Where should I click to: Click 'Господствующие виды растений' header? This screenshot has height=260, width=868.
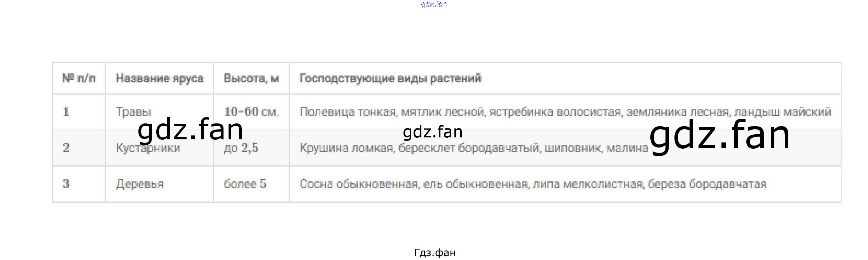click(x=390, y=78)
